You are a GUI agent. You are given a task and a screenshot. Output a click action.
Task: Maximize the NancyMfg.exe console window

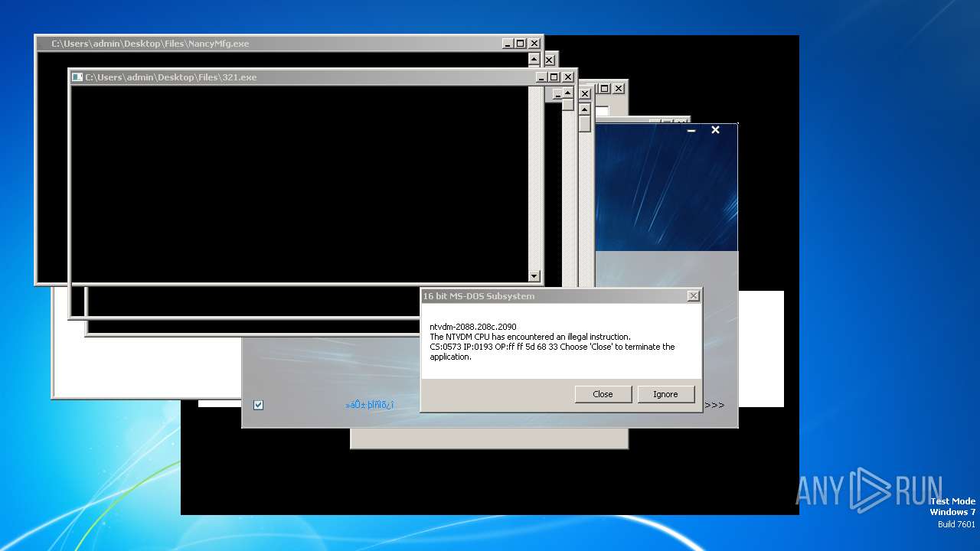pyautogui.click(x=521, y=44)
